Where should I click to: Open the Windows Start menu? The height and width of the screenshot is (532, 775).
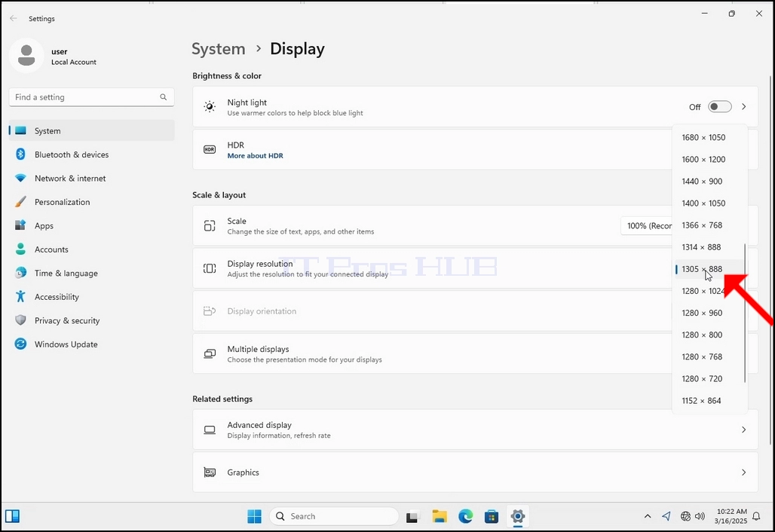point(254,516)
